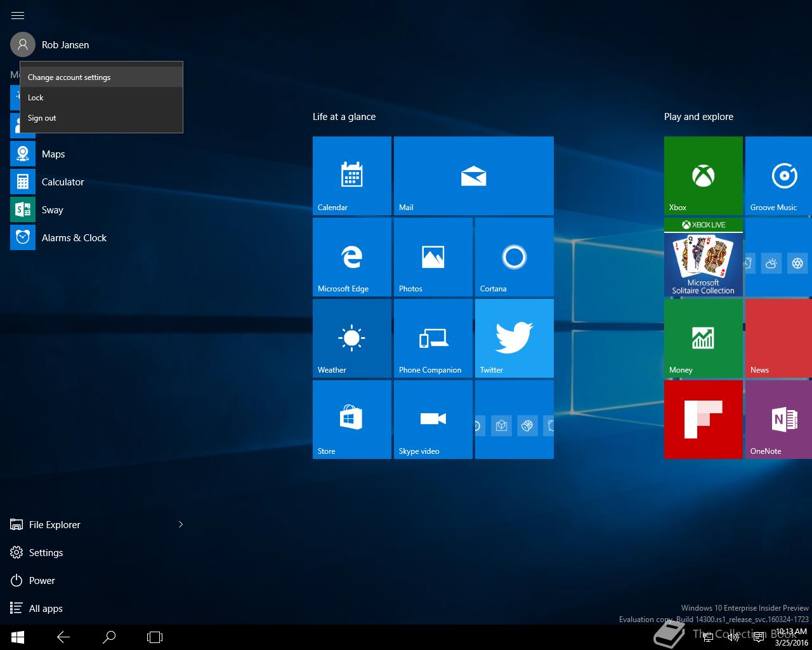The height and width of the screenshot is (650, 812).
Task: Click the taskbar Back arrow
Action: 63,637
